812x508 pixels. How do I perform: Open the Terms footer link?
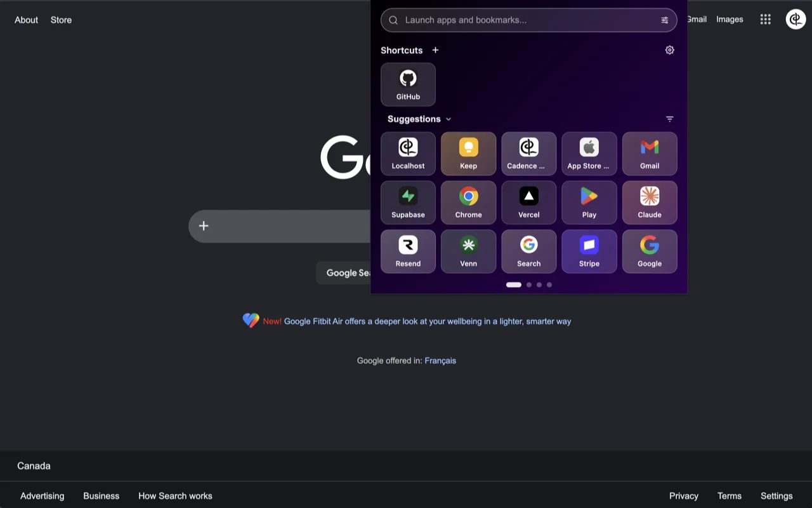(x=730, y=496)
